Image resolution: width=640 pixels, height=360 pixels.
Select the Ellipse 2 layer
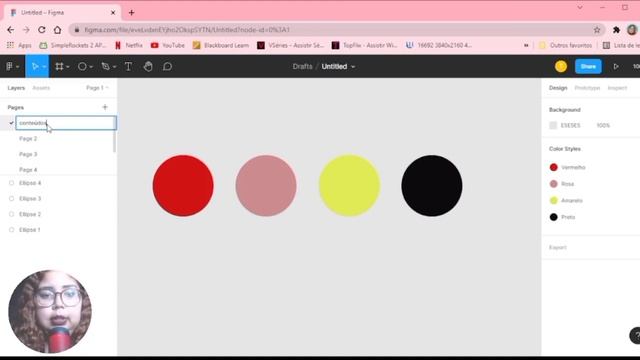30,214
